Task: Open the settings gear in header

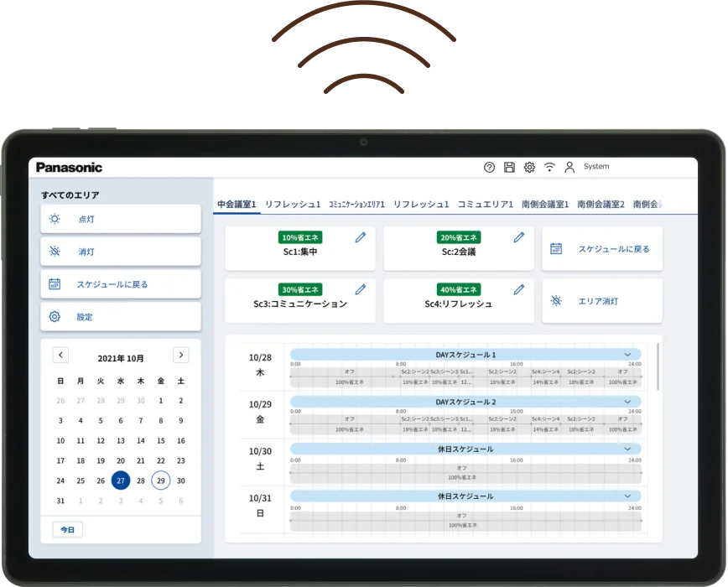Action: pyautogui.click(x=529, y=167)
